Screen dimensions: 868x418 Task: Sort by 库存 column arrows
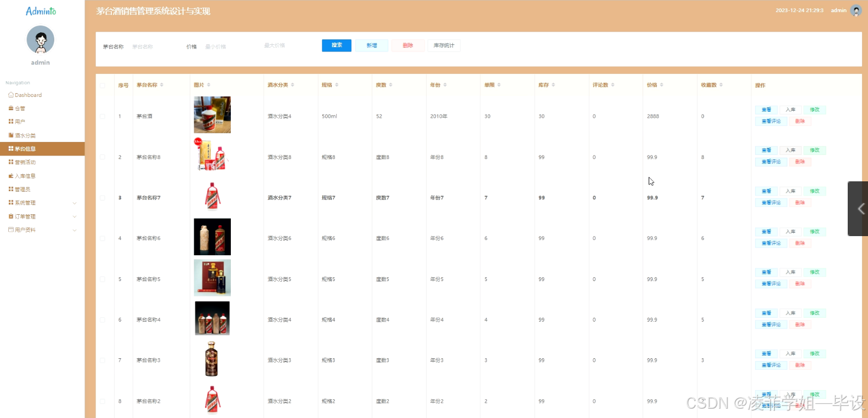tap(553, 85)
